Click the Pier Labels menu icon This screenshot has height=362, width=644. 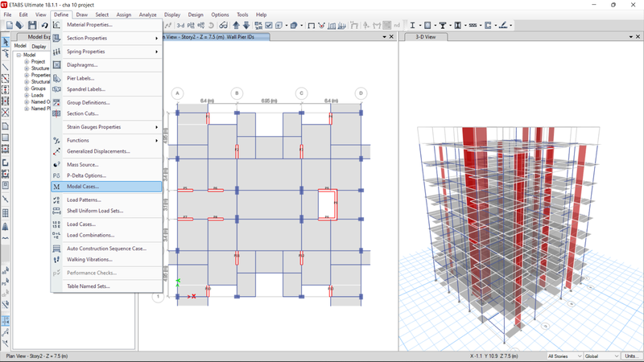coord(56,78)
